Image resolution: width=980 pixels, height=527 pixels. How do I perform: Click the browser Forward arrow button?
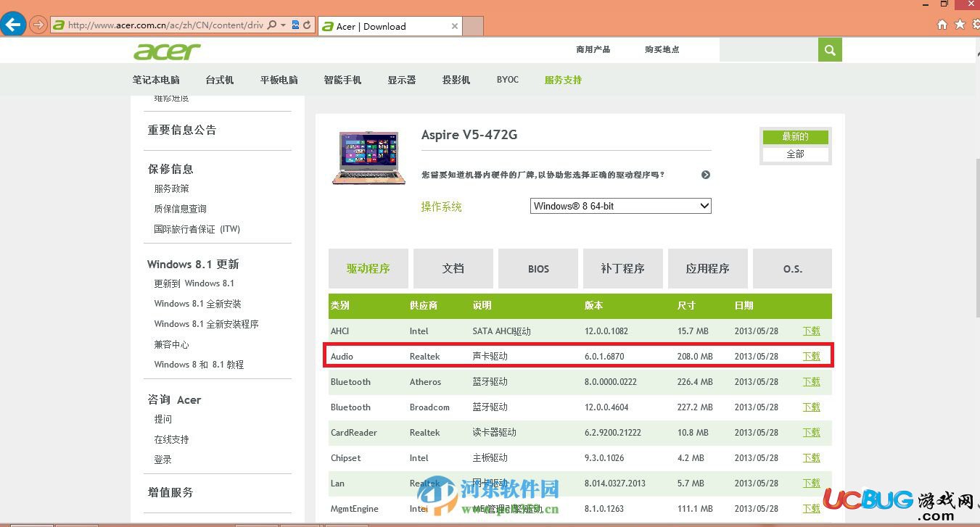38,25
